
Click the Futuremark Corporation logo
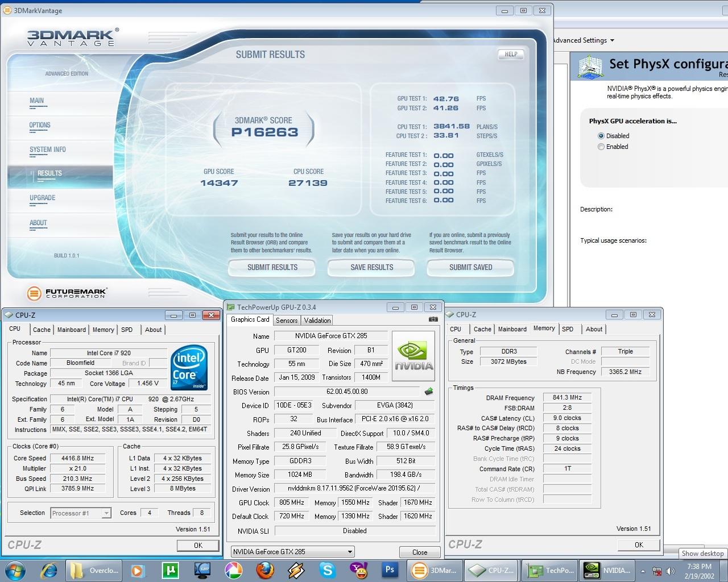(67, 293)
